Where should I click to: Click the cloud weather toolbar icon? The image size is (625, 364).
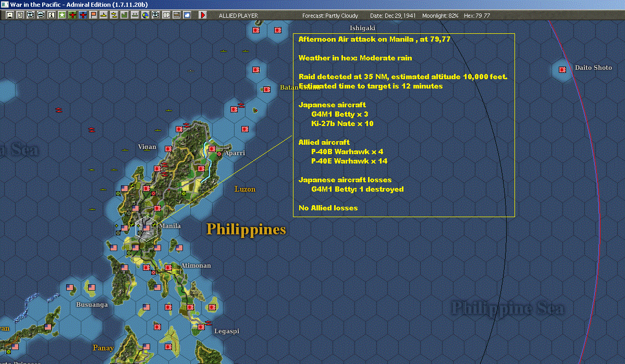187,15
